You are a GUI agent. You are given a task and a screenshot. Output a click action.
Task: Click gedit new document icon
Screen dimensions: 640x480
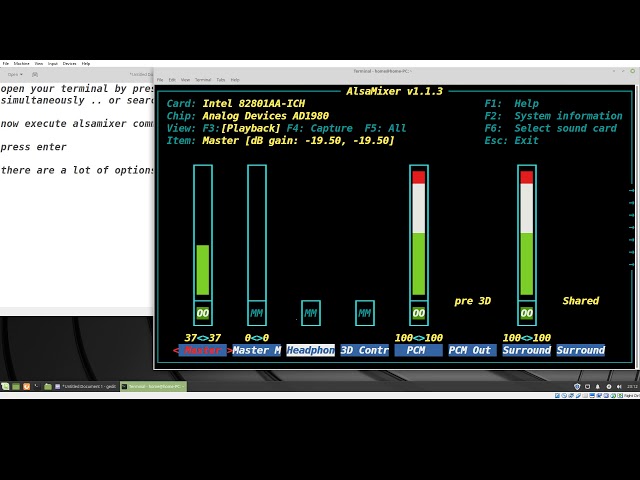pos(35,75)
